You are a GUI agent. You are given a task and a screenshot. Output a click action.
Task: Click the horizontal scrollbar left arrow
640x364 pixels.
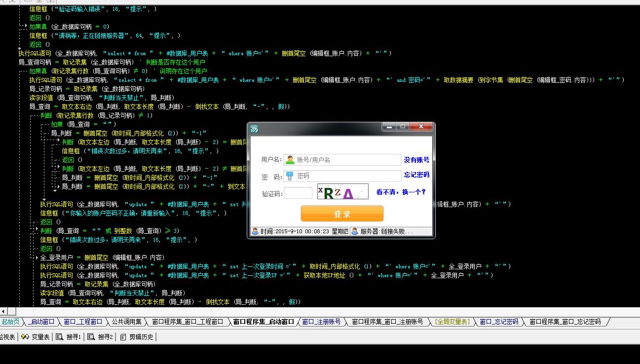coord(3,311)
